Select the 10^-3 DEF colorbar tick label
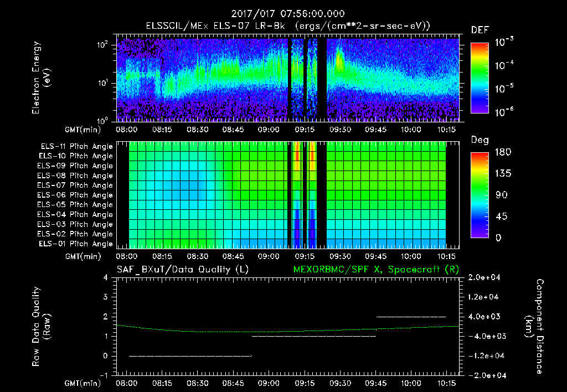 [504, 42]
